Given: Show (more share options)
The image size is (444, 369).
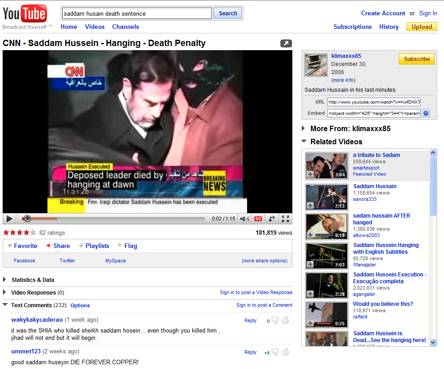Looking at the screenshot, I should tap(265, 261).
